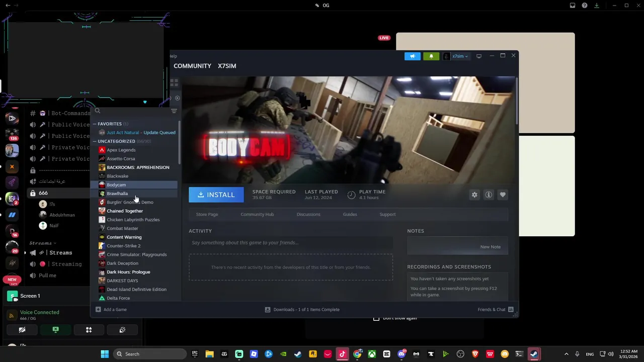Tick the Don't show again checkbox
The height and width of the screenshot is (362, 644).
(x=376, y=318)
